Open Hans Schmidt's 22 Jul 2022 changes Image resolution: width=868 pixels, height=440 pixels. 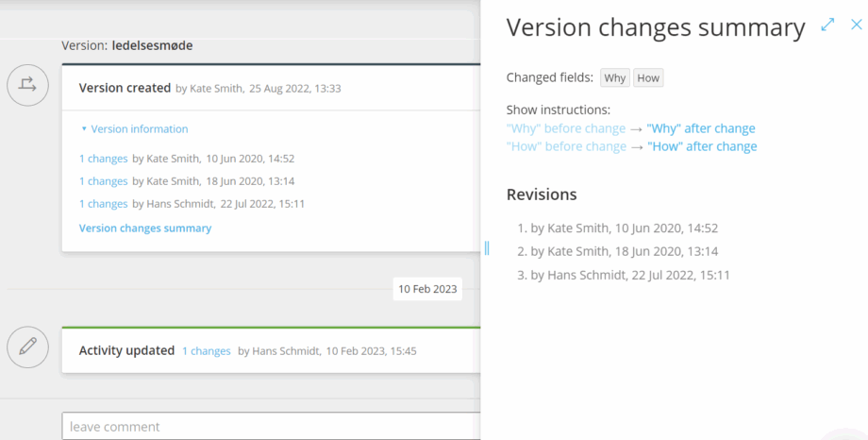click(103, 204)
